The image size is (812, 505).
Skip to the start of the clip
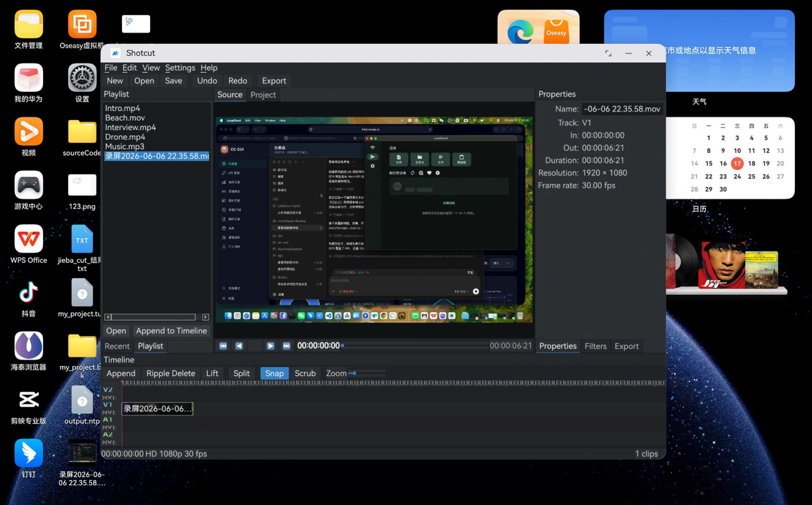[x=223, y=346]
